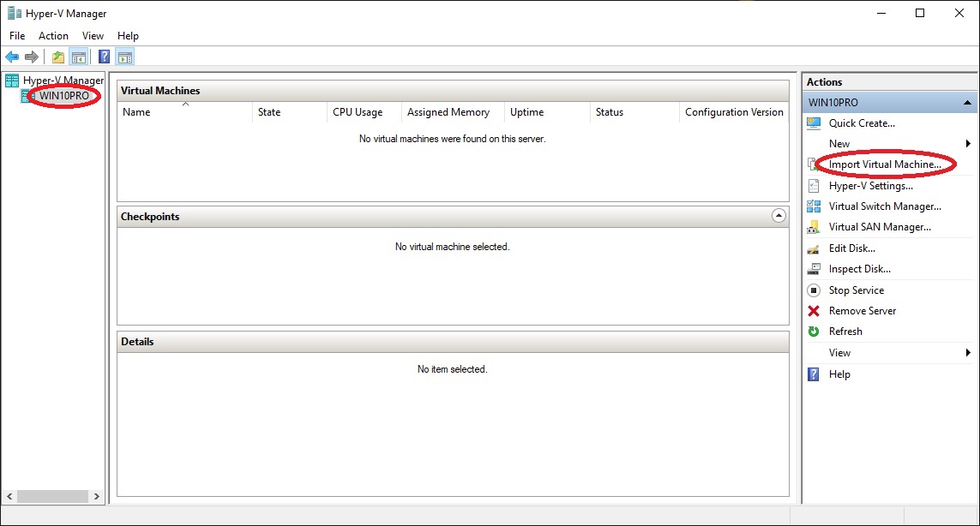The width and height of the screenshot is (980, 526).
Task: Open the Action menu
Action: [x=54, y=36]
